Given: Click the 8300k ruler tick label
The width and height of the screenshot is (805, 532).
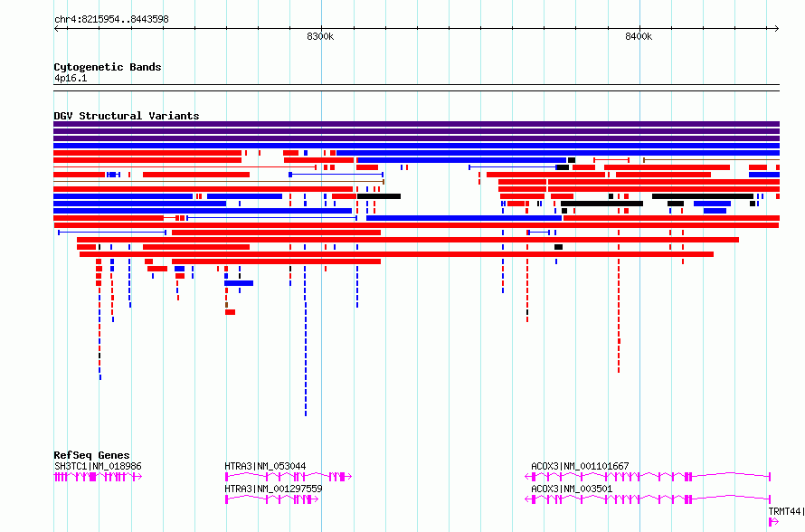Looking at the screenshot, I should (320, 36).
